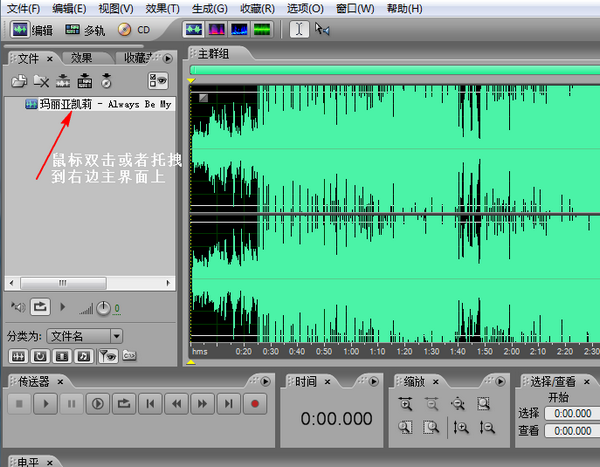Toggle auto-play speaker icon
600x467 pixels.
click(x=18, y=307)
